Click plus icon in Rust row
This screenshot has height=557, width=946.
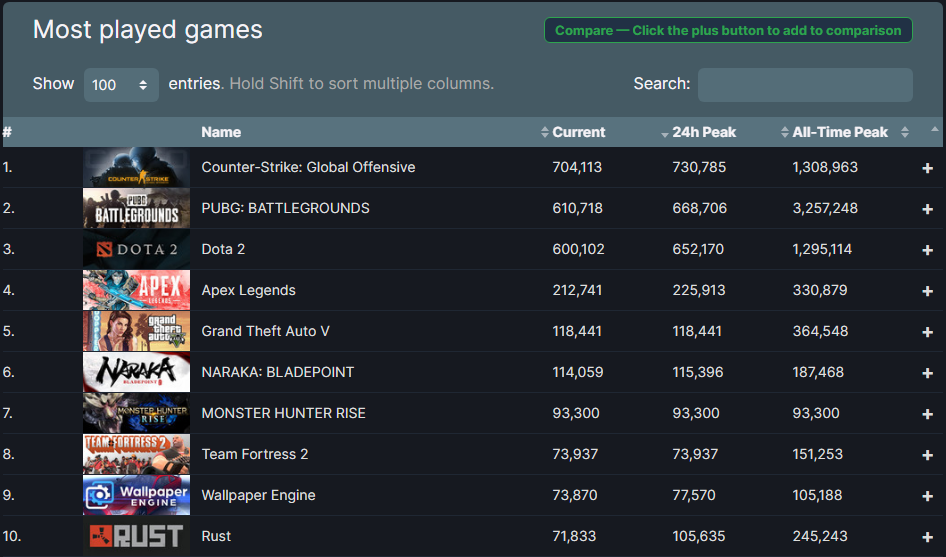pos(927,537)
